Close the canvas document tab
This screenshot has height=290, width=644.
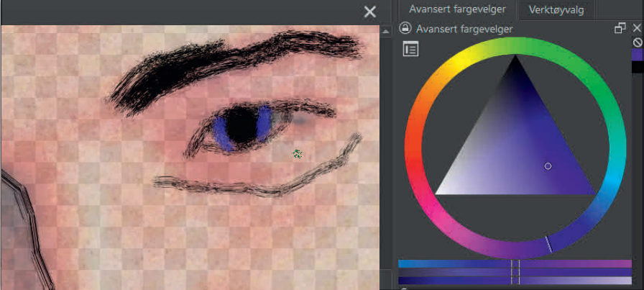pyautogui.click(x=369, y=12)
